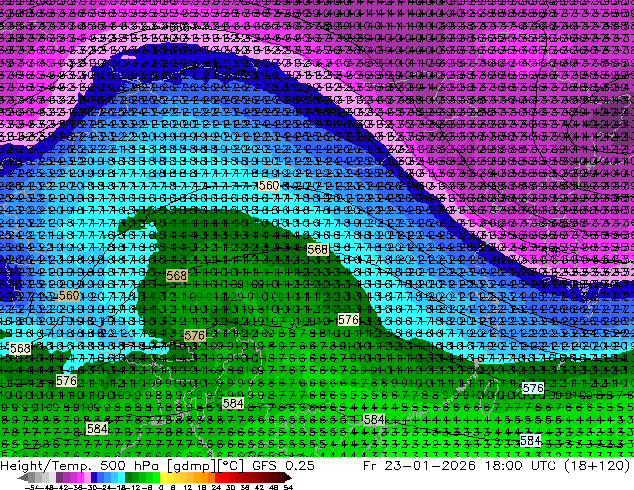Click the cyan swatch in the color scale
Image resolution: width=634 pixels, height=490 pixels.
[x=121, y=478]
